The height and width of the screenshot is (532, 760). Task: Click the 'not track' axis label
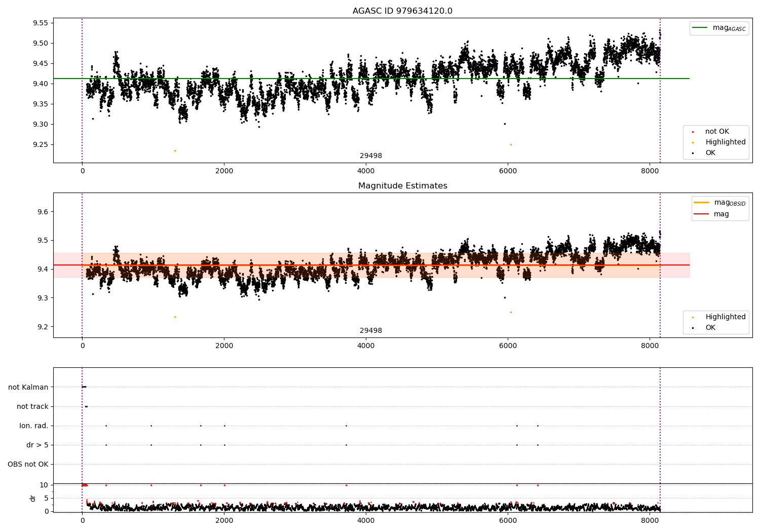[32, 406]
